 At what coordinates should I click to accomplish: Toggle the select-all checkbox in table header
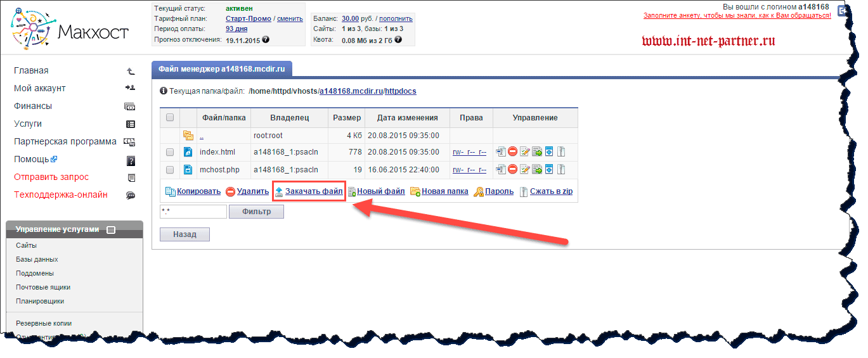tap(170, 117)
